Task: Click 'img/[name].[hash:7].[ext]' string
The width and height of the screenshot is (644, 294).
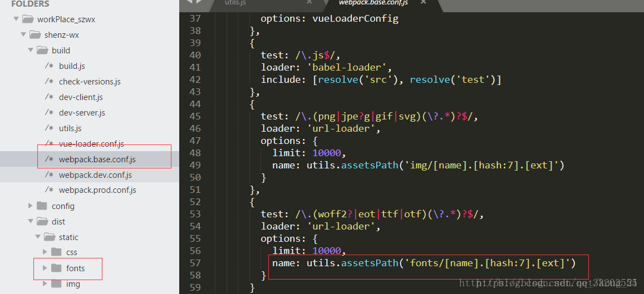Action: click(481, 165)
